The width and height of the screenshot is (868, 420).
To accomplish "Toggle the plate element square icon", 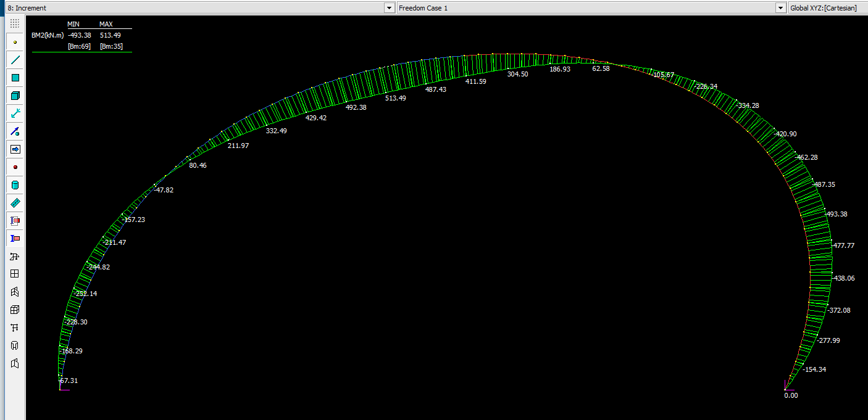I will [15, 78].
